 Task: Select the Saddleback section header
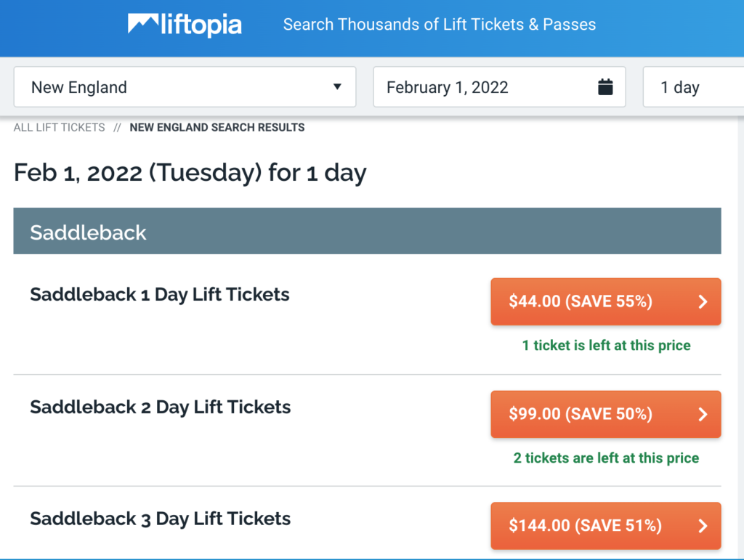coord(87,231)
